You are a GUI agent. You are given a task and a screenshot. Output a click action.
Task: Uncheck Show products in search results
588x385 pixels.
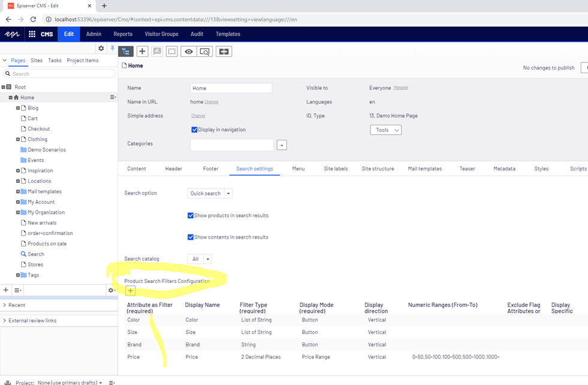pyautogui.click(x=191, y=215)
